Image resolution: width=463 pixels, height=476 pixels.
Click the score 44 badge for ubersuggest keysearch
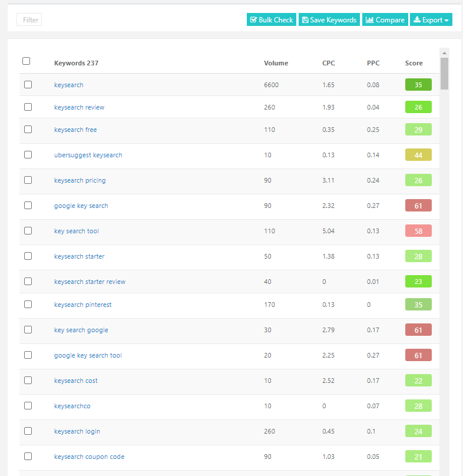coord(418,155)
